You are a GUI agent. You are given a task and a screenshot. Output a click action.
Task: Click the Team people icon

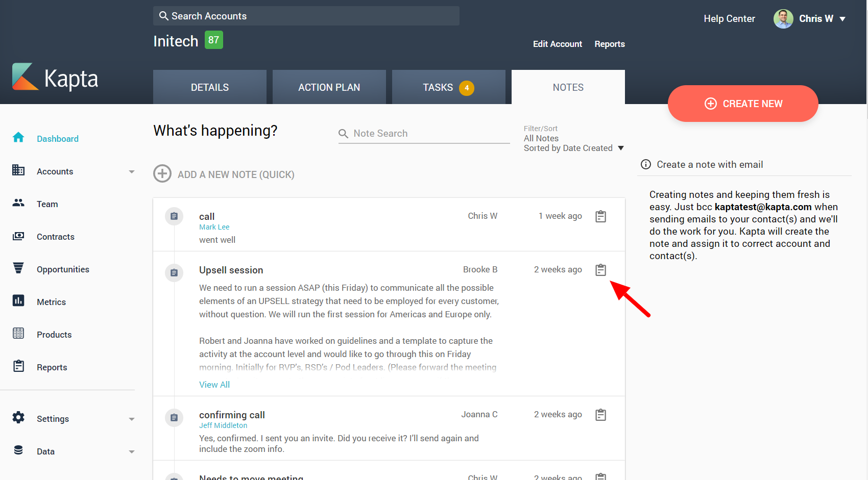(18, 203)
